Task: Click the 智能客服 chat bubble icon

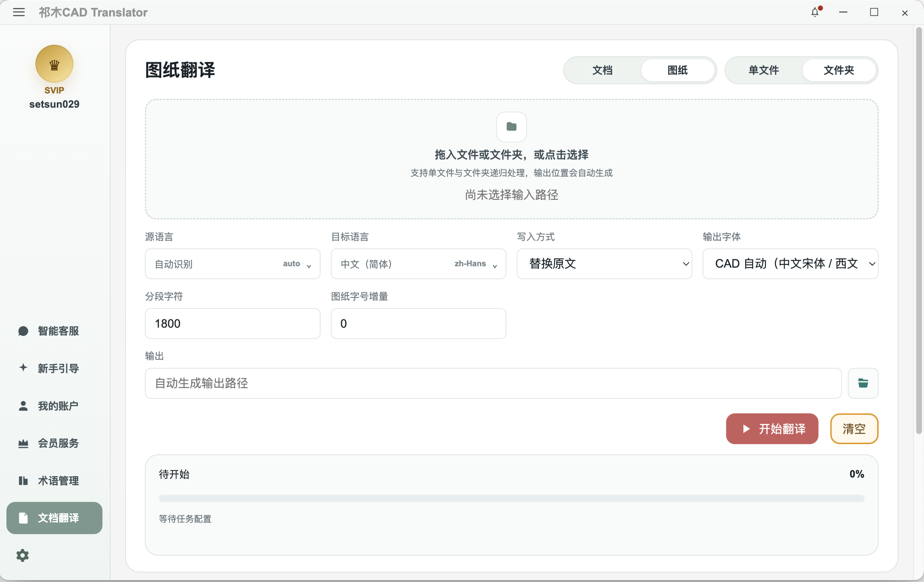Action: (x=23, y=331)
